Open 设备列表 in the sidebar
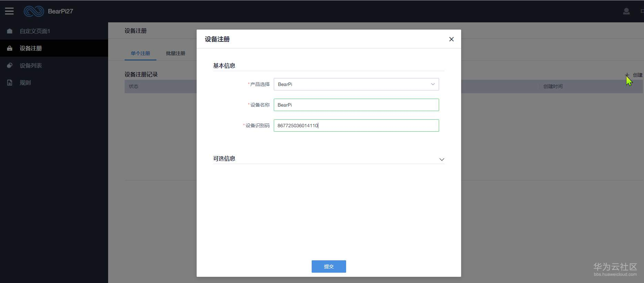 [x=31, y=65]
